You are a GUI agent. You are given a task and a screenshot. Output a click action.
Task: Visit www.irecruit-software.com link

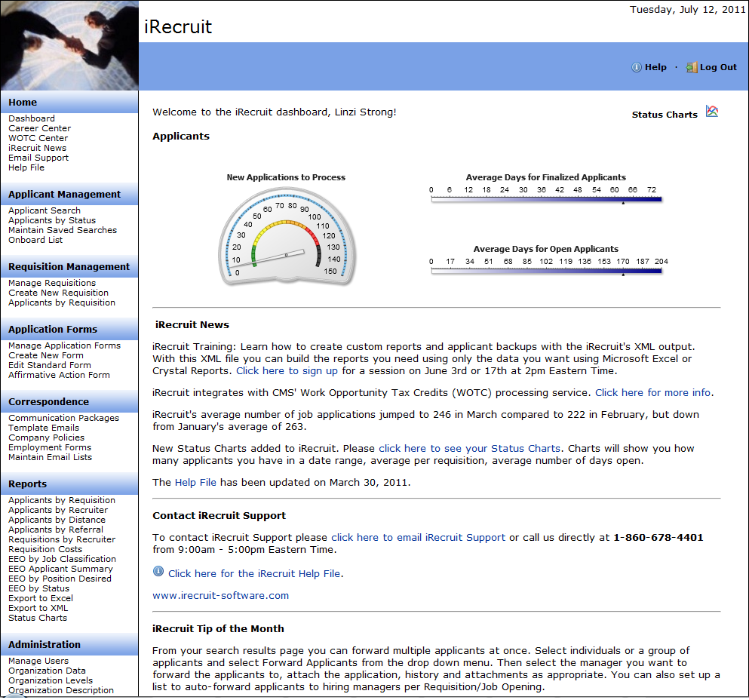tap(221, 596)
